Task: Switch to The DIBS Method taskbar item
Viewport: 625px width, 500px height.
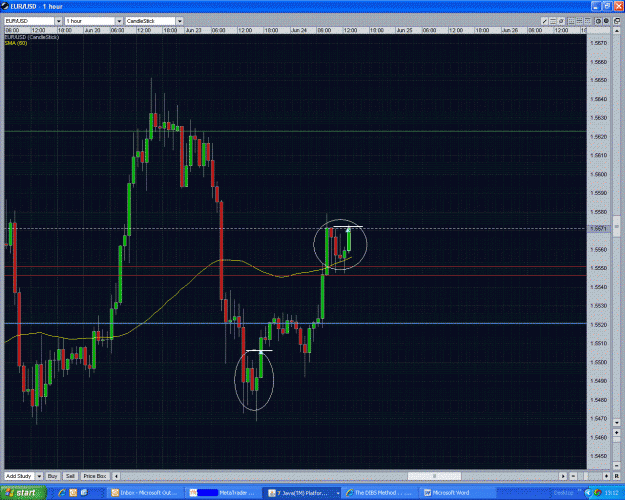Action: pos(380,493)
